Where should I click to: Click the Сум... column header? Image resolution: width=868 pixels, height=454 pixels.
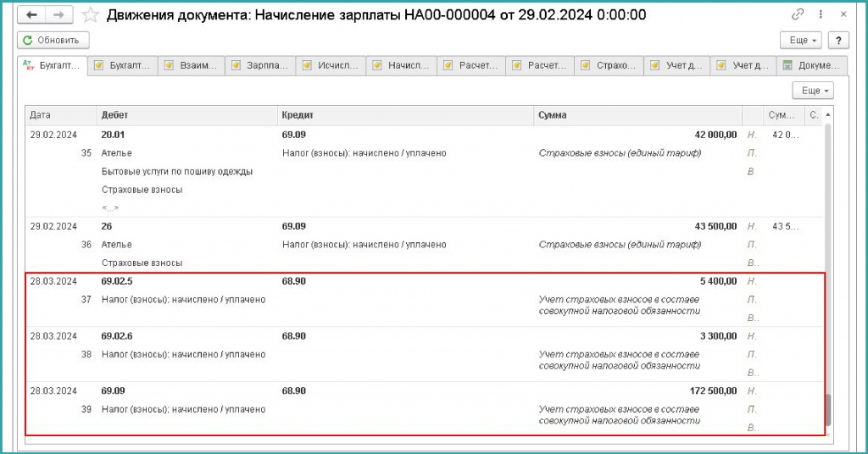coord(784,115)
